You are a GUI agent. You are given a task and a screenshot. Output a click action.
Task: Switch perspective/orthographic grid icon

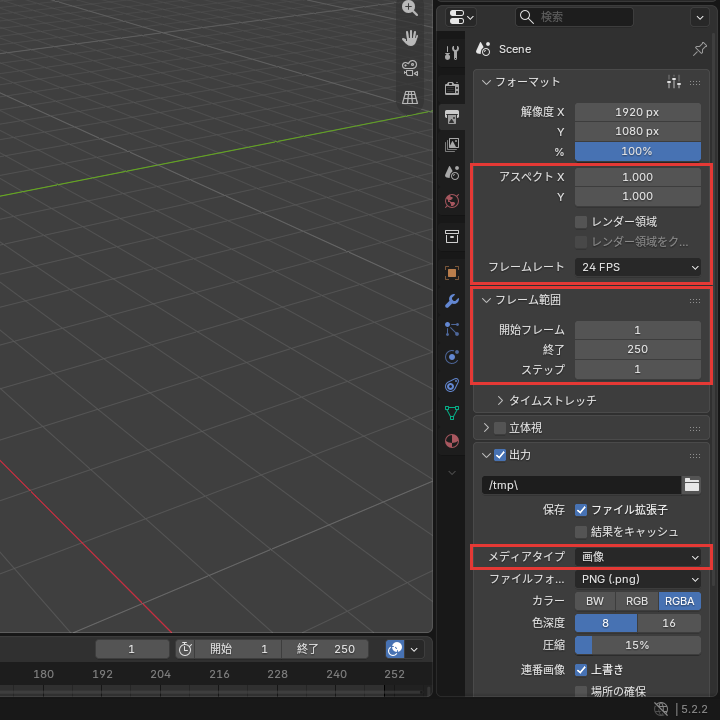pos(410,97)
